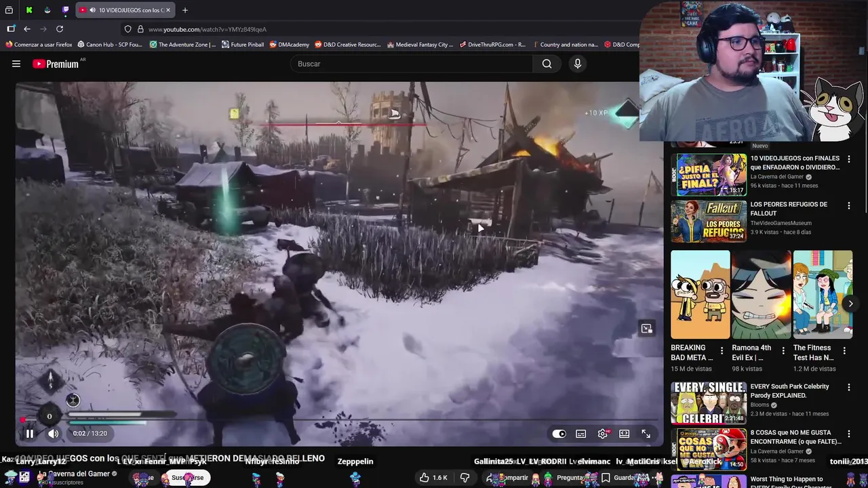Open options for LOS PEORES REFUGIOS video
The height and width of the screenshot is (488, 868).
(x=848, y=205)
